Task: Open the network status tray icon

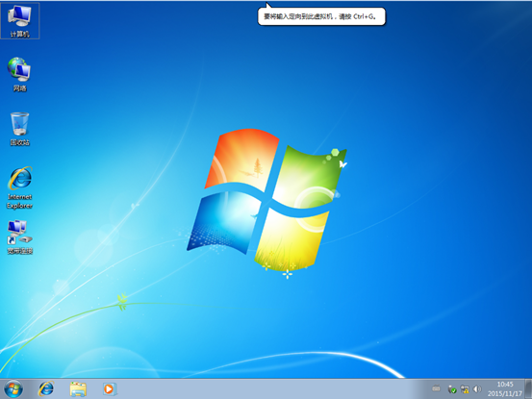Action: tap(465, 389)
